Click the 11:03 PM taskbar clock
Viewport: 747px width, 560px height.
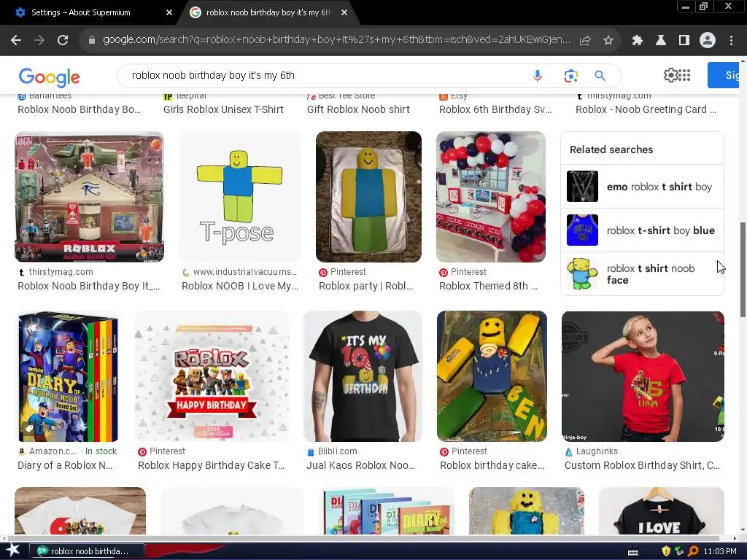pos(720,551)
